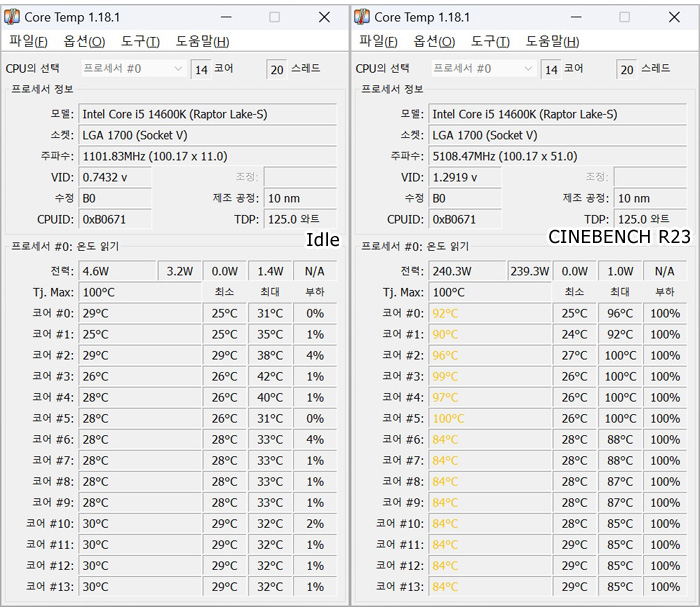Close the left Core Temp window

click(324, 17)
